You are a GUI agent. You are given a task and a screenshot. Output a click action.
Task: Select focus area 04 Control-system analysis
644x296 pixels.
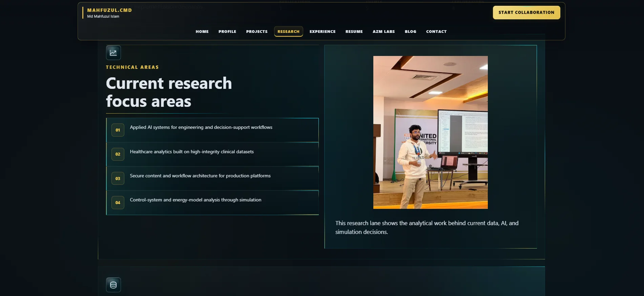click(x=212, y=203)
